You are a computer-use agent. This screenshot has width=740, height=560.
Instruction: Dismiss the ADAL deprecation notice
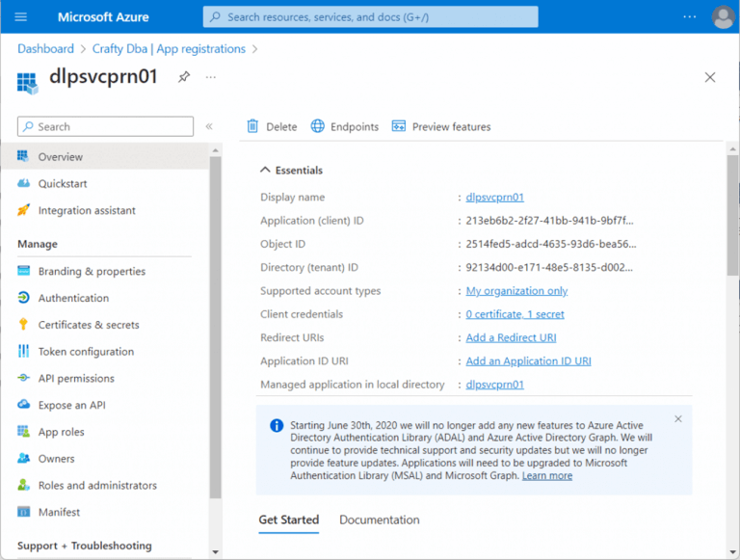pos(678,419)
